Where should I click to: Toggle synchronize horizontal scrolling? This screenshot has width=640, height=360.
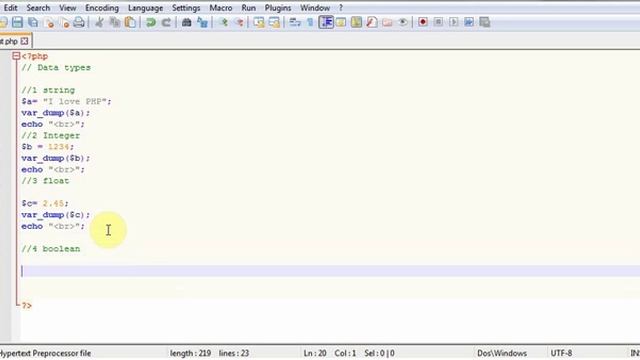(274, 22)
